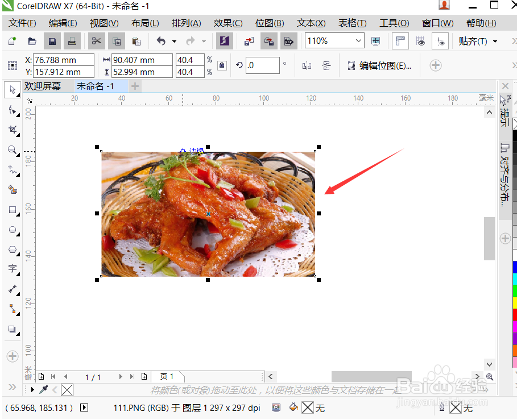Click the vertical scrollbar down arrow

[x=489, y=364]
